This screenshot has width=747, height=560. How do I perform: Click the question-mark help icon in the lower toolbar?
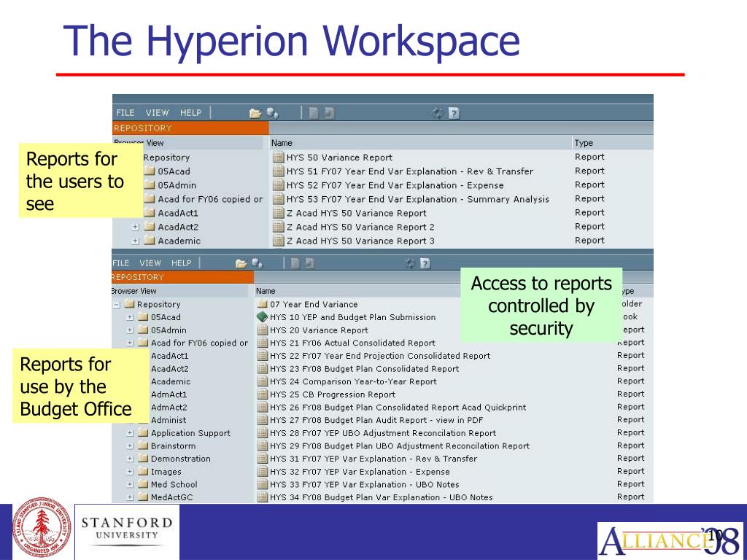pos(425,263)
